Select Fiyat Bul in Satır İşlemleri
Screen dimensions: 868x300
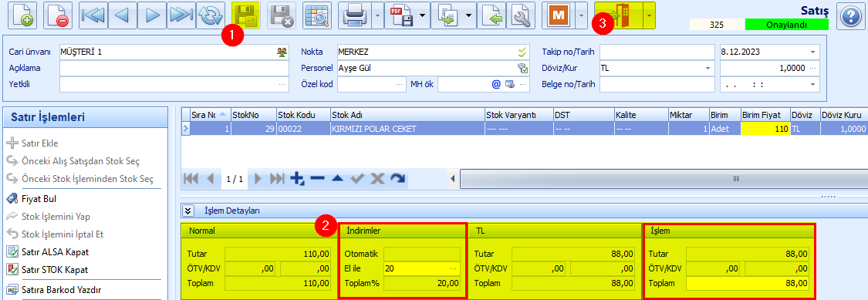39,199
